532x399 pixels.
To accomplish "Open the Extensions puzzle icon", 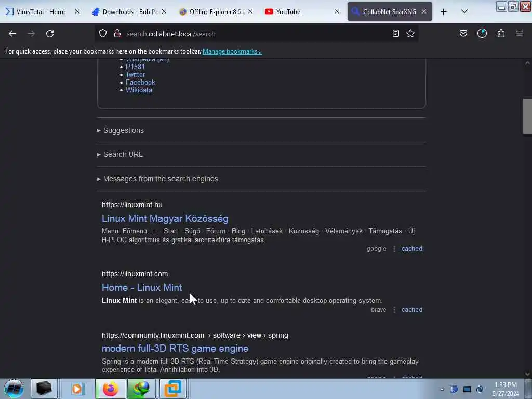I will pyautogui.click(x=501, y=34).
